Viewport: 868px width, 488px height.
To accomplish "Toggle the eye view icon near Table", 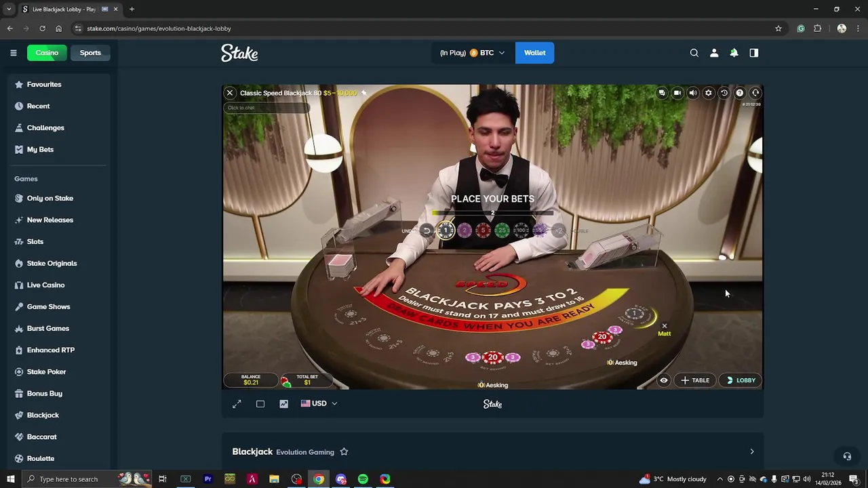I will pos(664,380).
